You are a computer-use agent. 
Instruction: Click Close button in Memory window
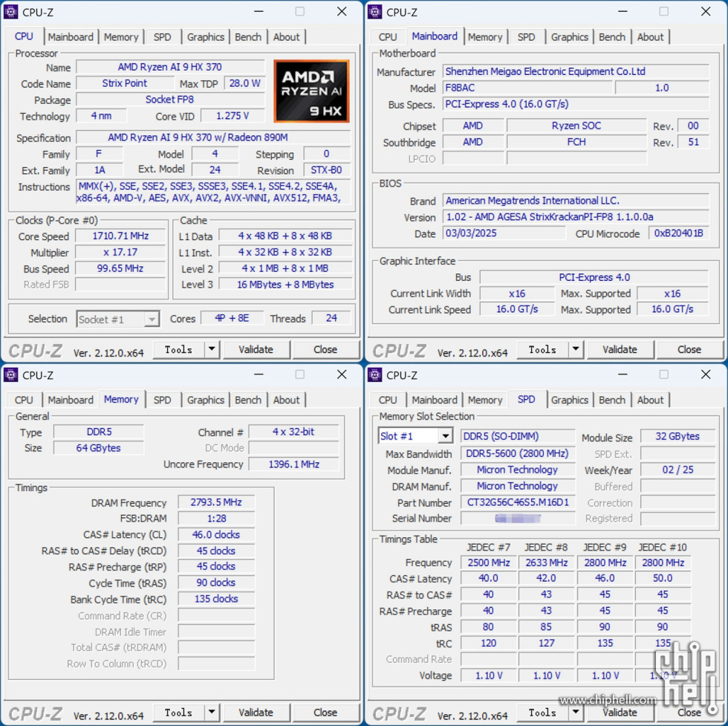(x=325, y=712)
